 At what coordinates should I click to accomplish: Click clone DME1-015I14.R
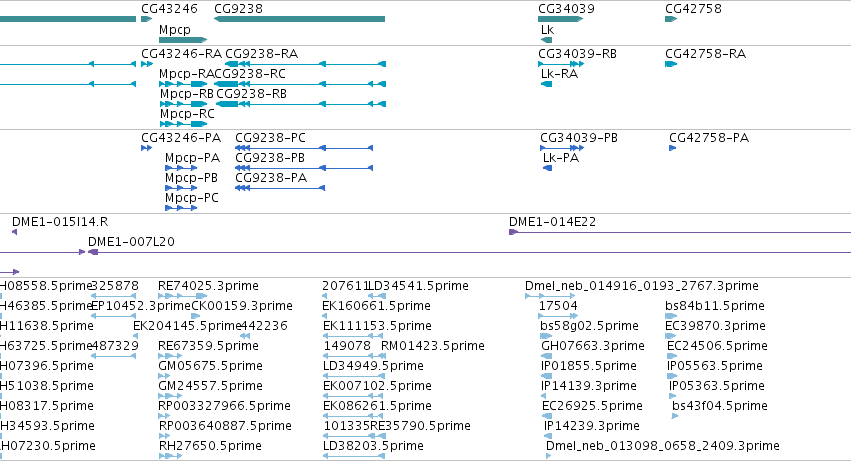click(x=60, y=222)
